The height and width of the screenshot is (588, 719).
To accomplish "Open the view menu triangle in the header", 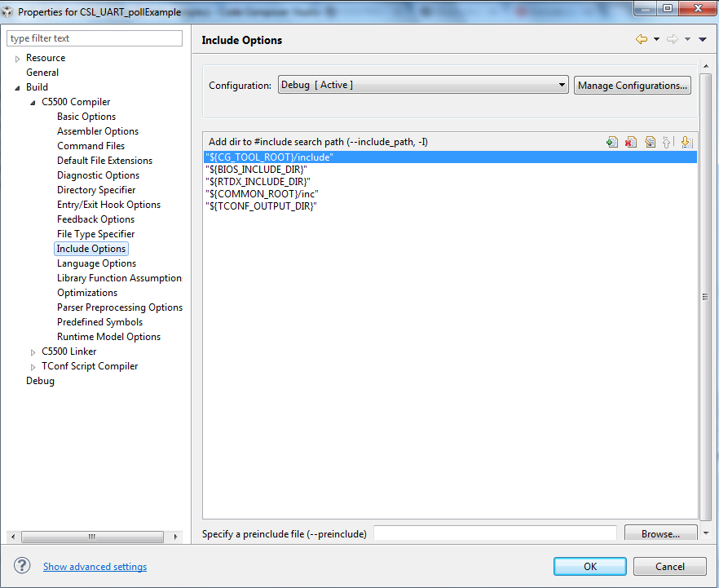I will (703, 39).
